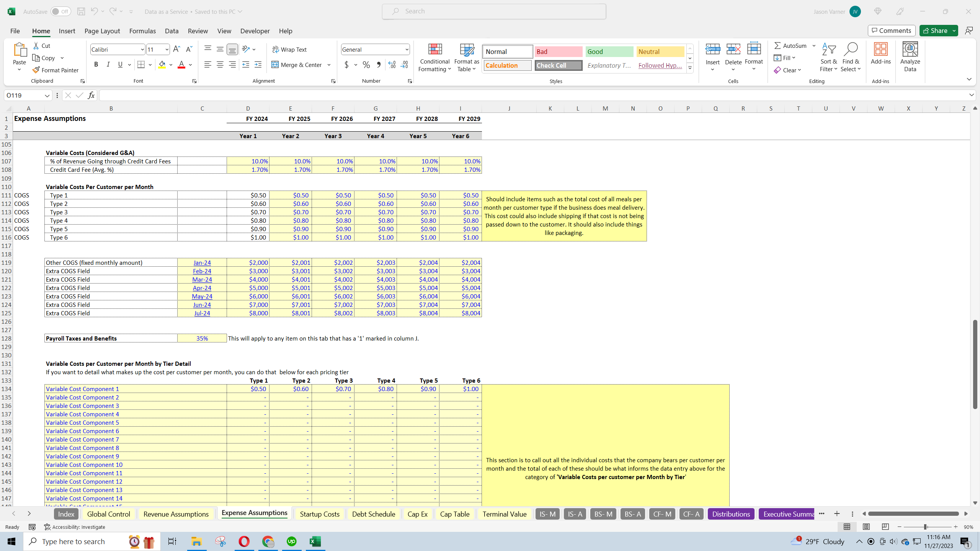Enable Wrap Text formatting
This screenshot has height=551, width=980.
(x=290, y=49)
